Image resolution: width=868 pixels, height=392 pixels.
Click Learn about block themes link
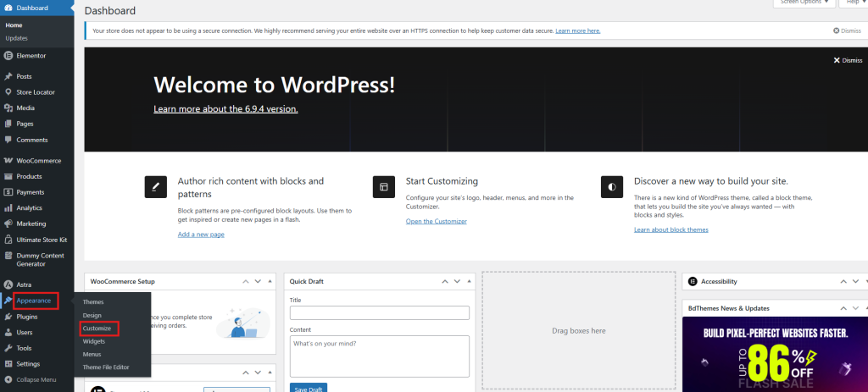(671, 229)
